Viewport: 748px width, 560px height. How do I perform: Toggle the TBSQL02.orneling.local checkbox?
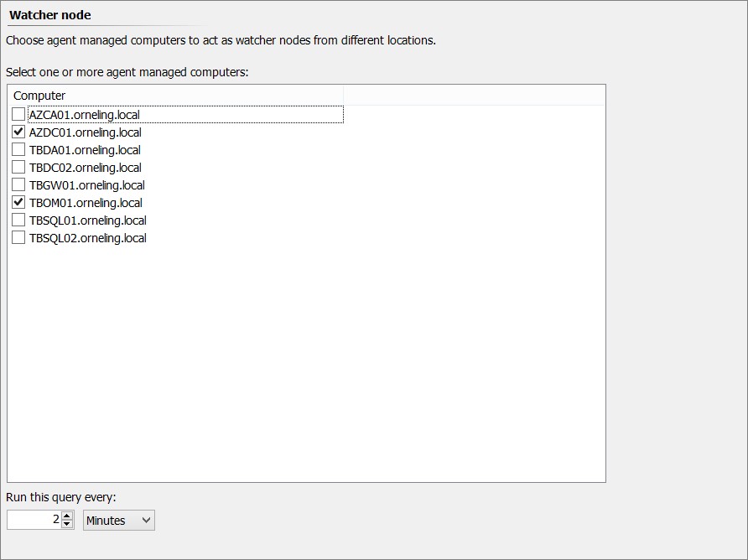tap(18, 237)
